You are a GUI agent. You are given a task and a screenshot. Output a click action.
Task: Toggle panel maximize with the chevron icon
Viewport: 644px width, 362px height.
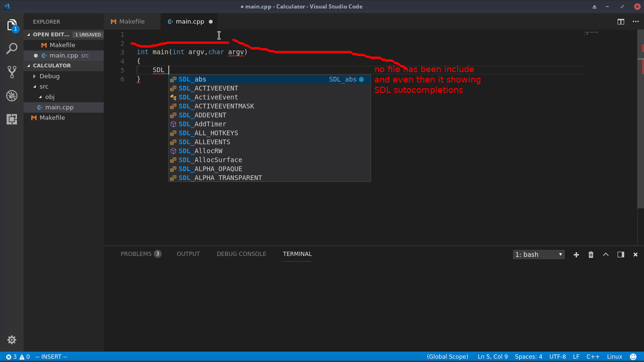click(x=606, y=255)
